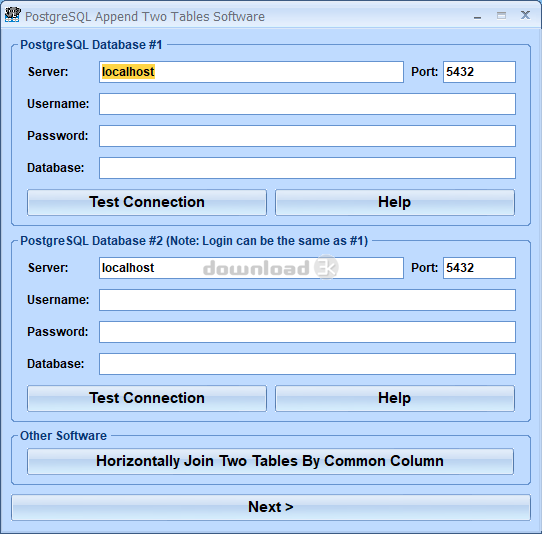Open Help for Database #2 section

395,398
